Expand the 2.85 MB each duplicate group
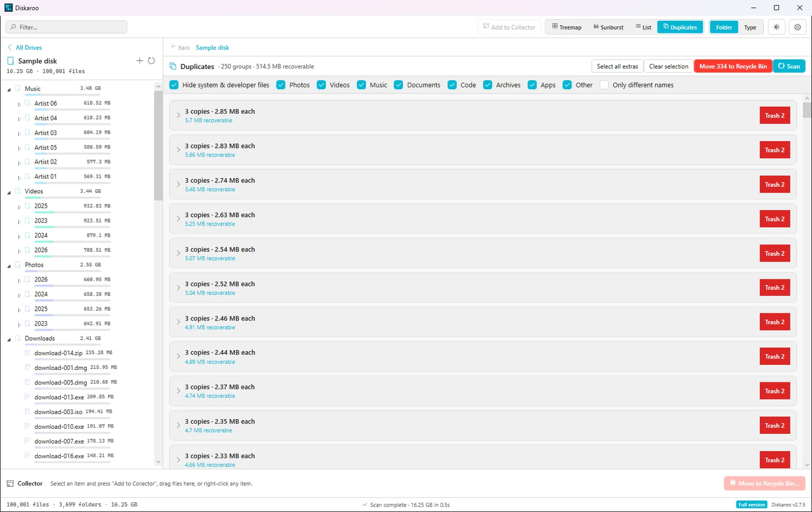 (x=178, y=115)
